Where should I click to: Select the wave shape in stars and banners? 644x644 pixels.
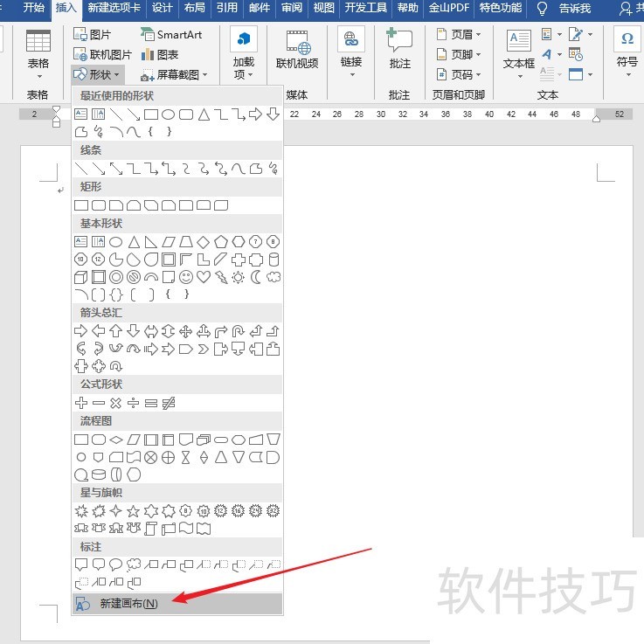(185, 528)
